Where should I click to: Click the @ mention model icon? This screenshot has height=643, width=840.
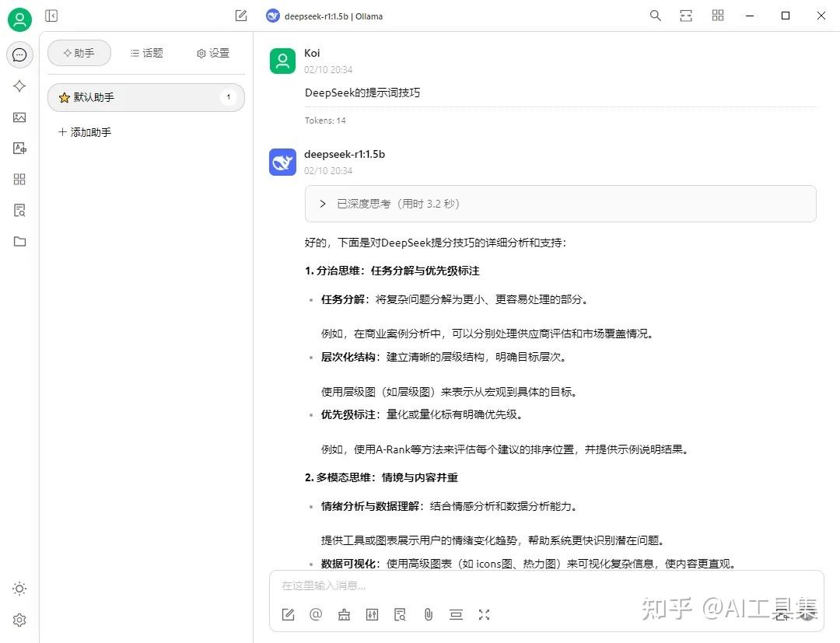coord(316,615)
